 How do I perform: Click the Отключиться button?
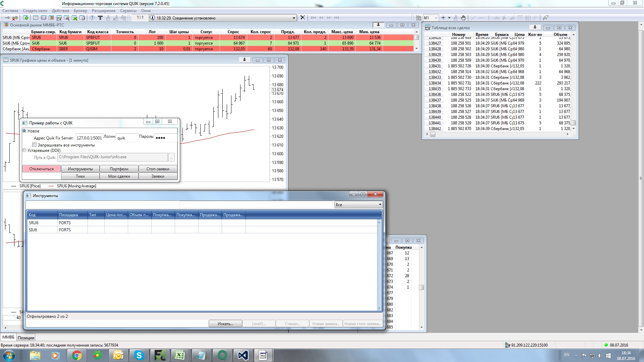click(42, 169)
